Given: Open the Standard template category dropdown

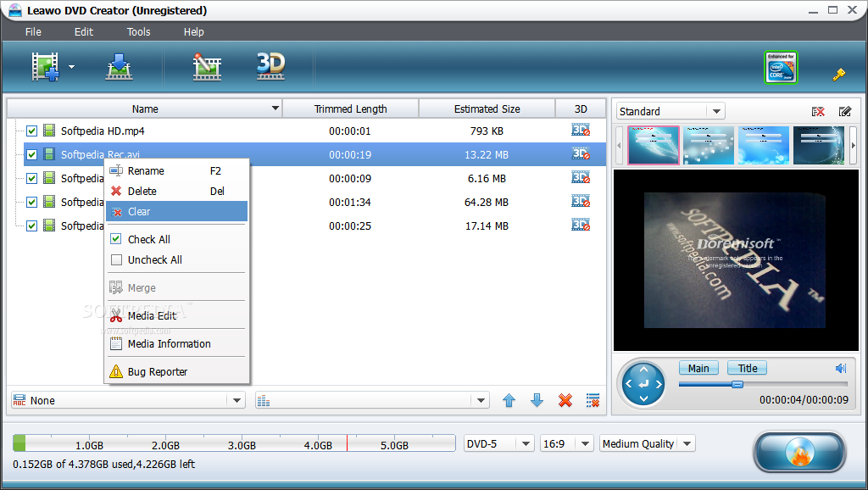Looking at the screenshot, I should point(716,111).
